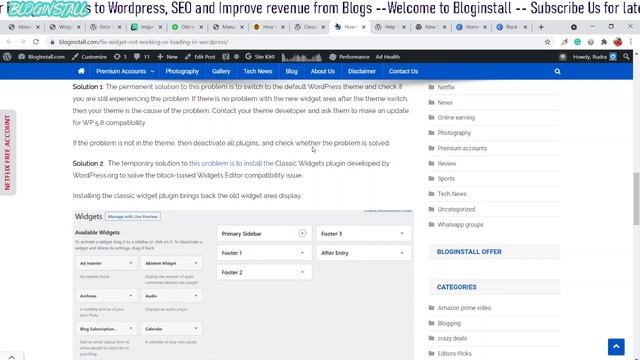This screenshot has width=640, height=360.
Task: Switch to the Help browser tab
Action: click(x=390, y=27)
